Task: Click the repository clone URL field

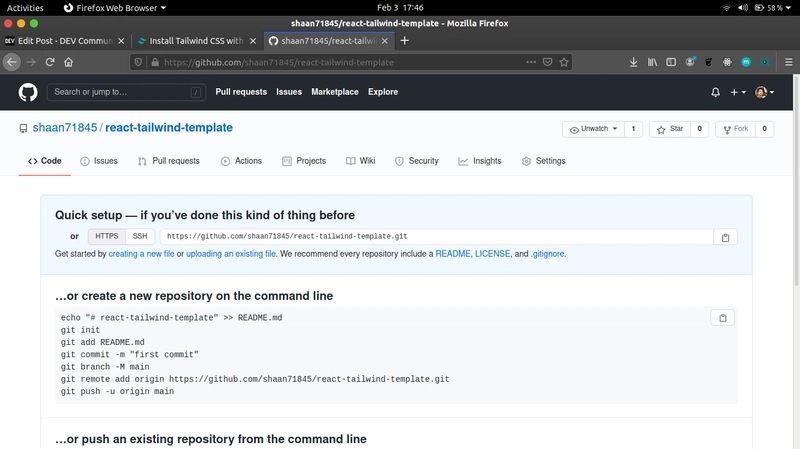Action: (437, 237)
